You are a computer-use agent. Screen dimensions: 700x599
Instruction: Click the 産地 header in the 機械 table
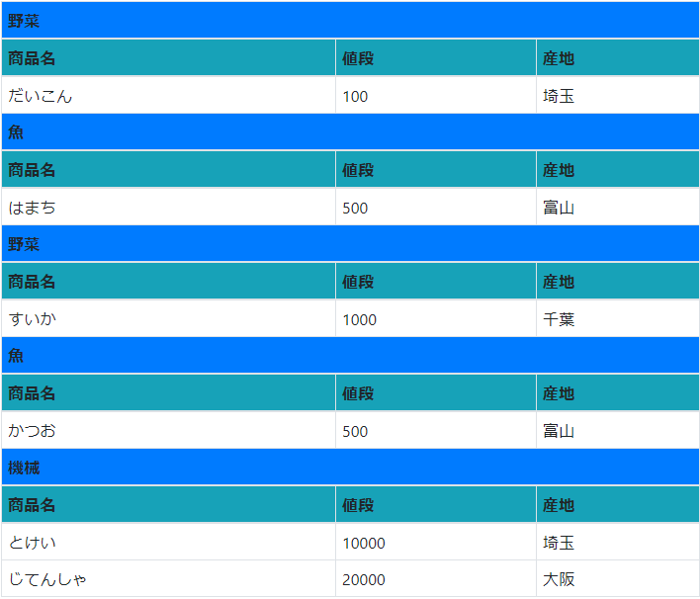coord(618,504)
